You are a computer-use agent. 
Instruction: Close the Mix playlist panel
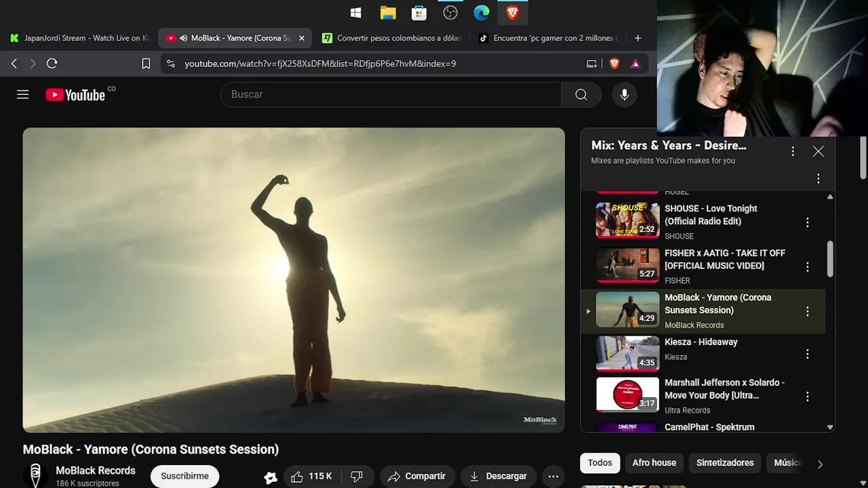(818, 151)
